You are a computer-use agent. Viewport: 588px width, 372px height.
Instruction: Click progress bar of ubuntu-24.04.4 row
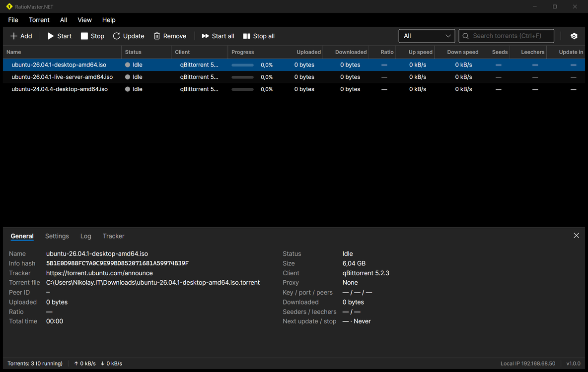coord(243,90)
